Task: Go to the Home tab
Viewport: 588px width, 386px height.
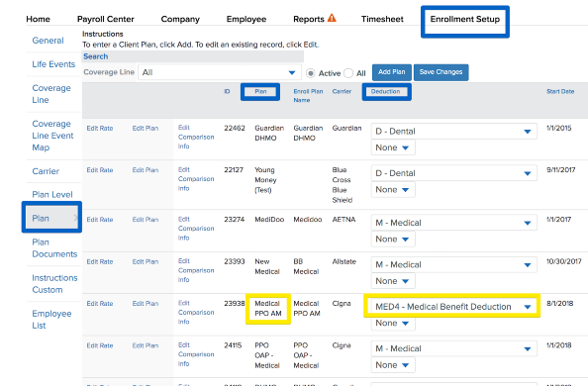Action: coord(38,19)
